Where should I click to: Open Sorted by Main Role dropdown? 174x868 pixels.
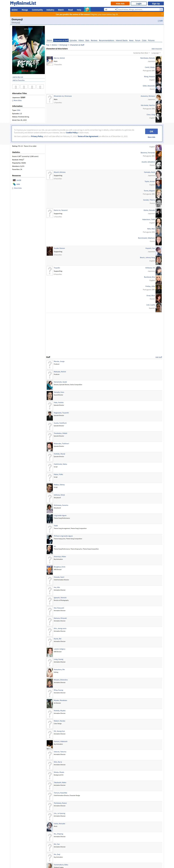(141, 53)
